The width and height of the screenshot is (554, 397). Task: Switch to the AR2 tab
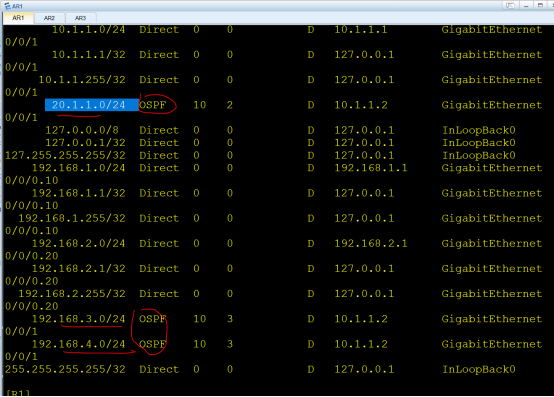[x=49, y=18]
